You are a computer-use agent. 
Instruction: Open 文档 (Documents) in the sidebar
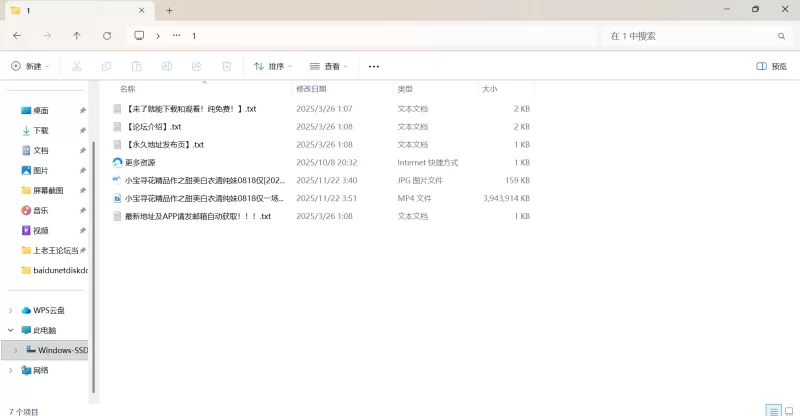click(41, 150)
